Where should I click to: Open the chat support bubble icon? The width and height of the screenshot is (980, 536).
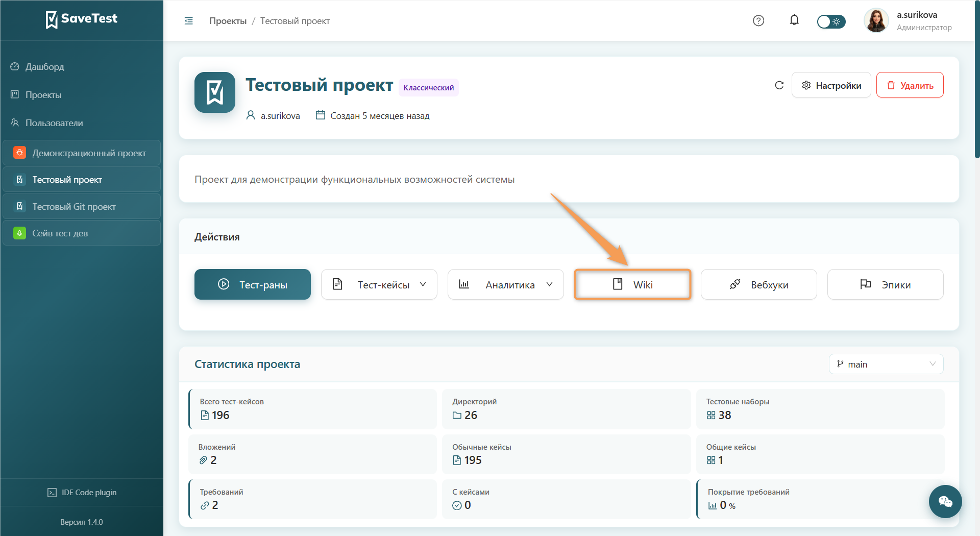945,501
